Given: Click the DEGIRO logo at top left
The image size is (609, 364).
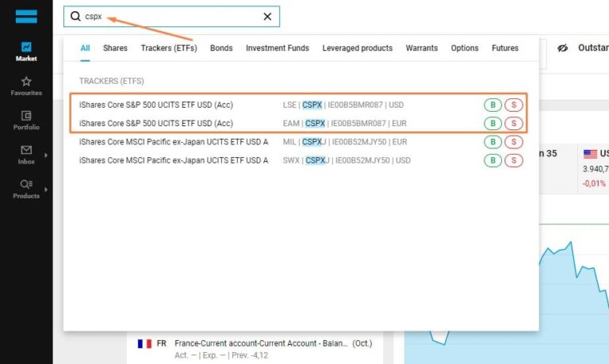Looking at the screenshot, I should click(x=26, y=15).
